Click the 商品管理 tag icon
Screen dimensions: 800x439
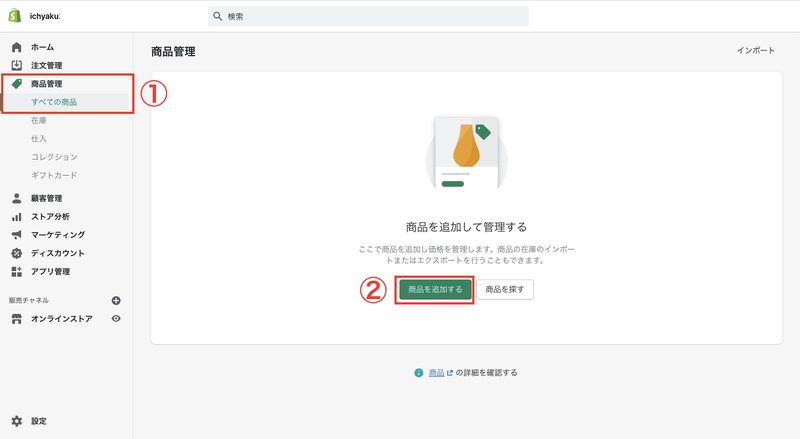click(x=17, y=84)
